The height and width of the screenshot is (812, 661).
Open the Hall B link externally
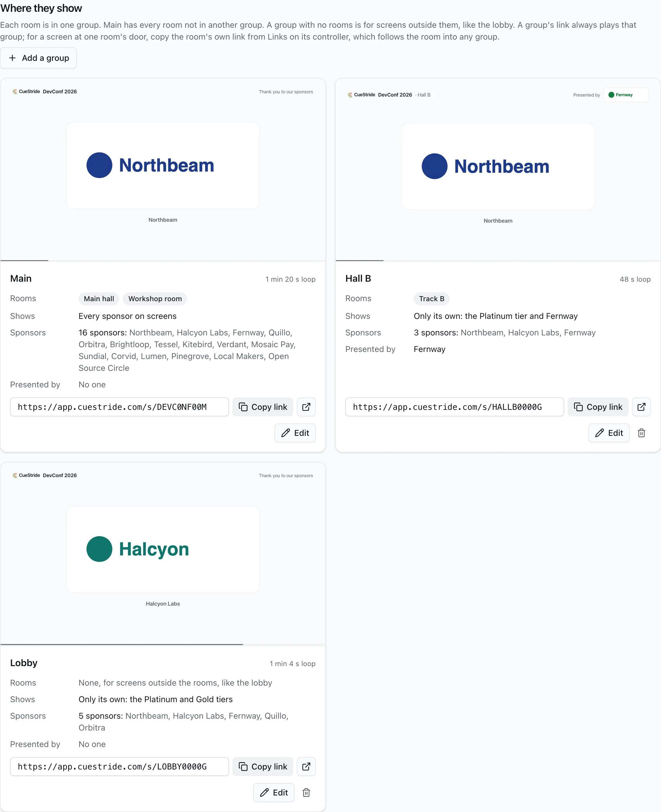tap(641, 407)
